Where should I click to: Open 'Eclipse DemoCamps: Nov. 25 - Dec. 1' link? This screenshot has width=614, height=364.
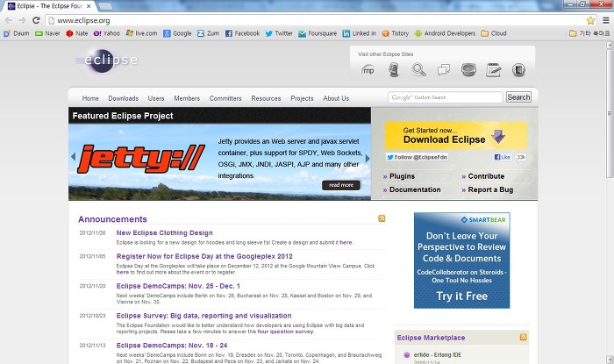(x=178, y=286)
